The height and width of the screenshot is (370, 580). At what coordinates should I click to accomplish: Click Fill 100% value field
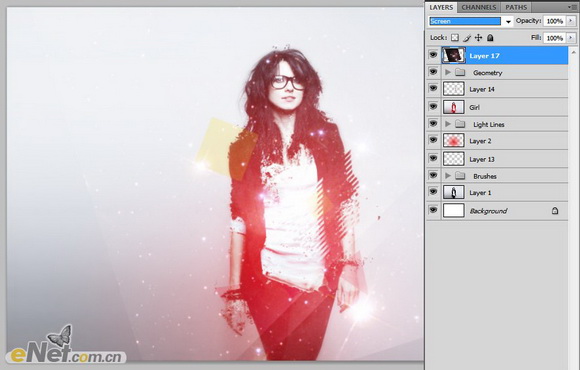(554, 38)
